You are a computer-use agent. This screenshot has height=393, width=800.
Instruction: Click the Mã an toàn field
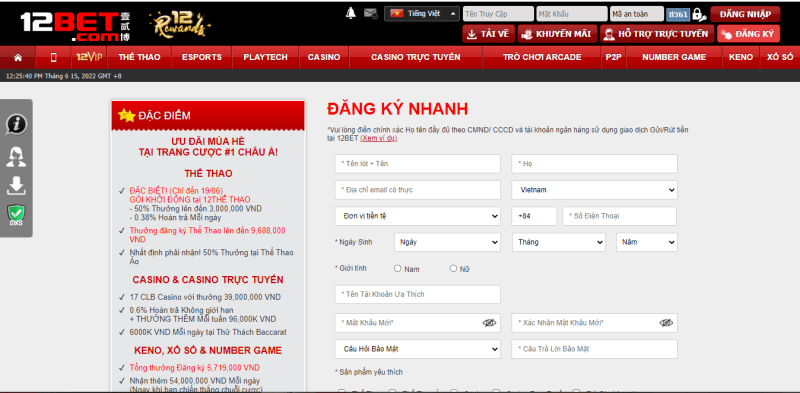(x=637, y=14)
